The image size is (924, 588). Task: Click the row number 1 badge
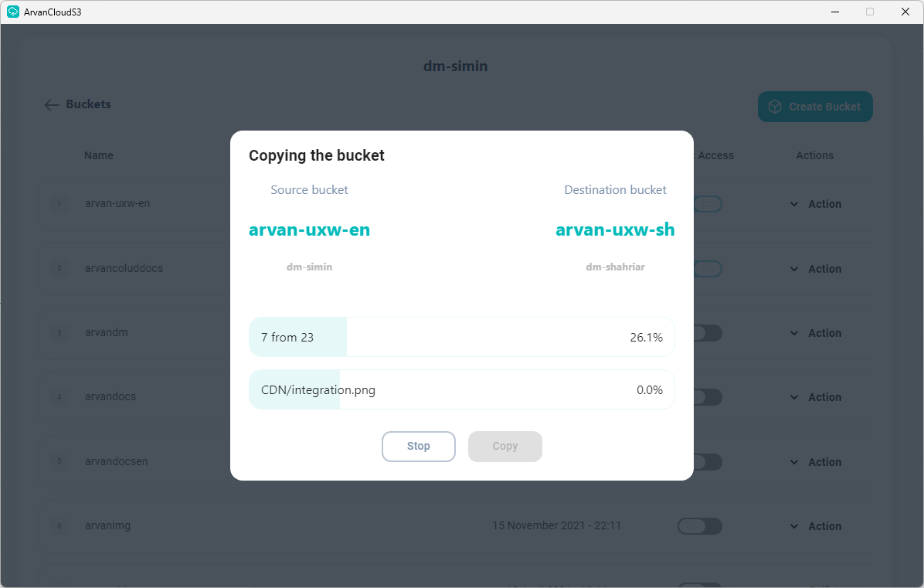pos(59,204)
